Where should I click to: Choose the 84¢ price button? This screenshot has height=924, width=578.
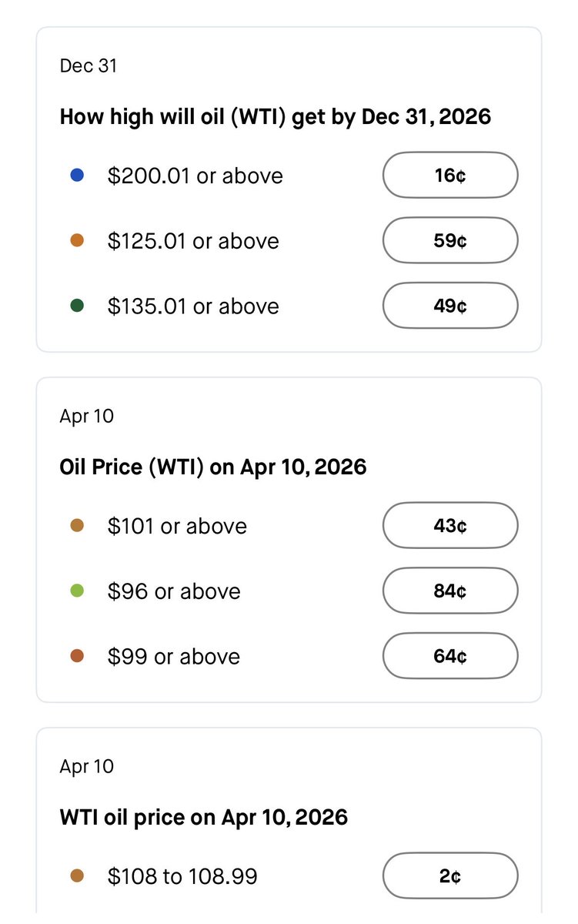tap(450, 591)
